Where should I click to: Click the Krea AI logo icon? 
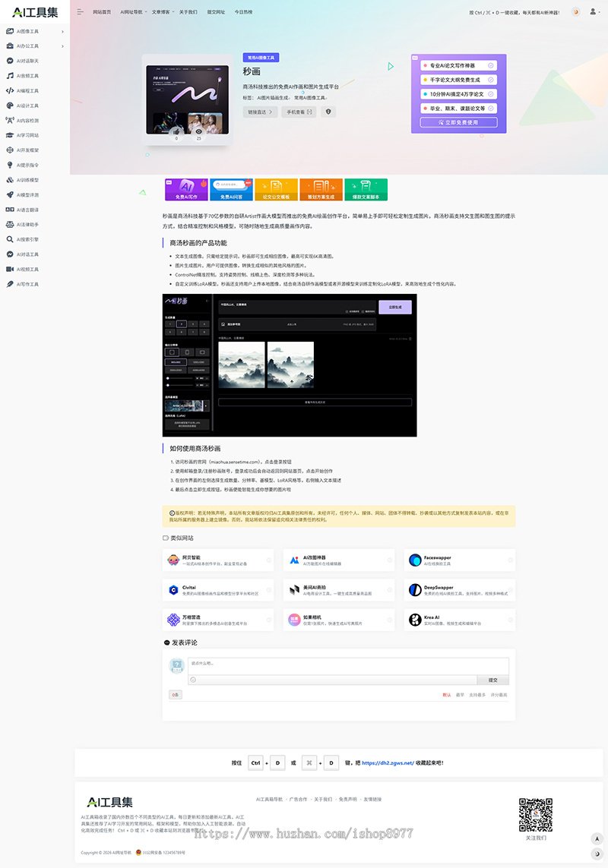coord(415,620)
